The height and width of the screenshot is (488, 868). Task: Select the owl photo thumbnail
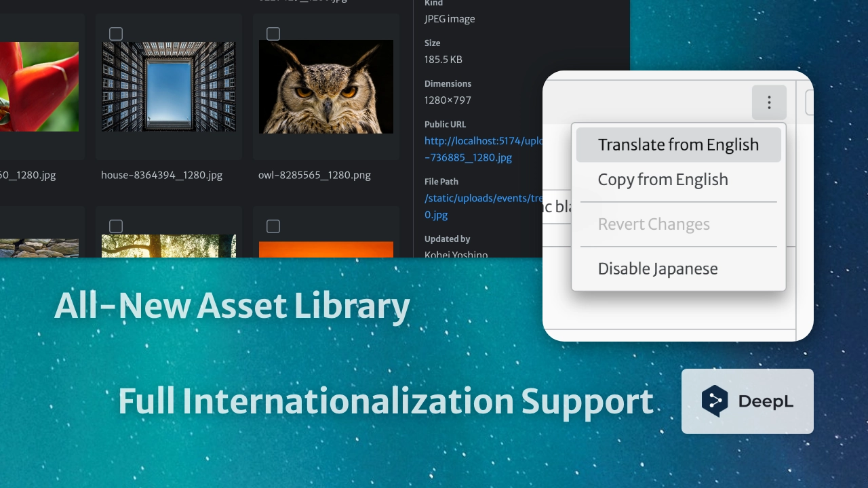pos(326,86)
